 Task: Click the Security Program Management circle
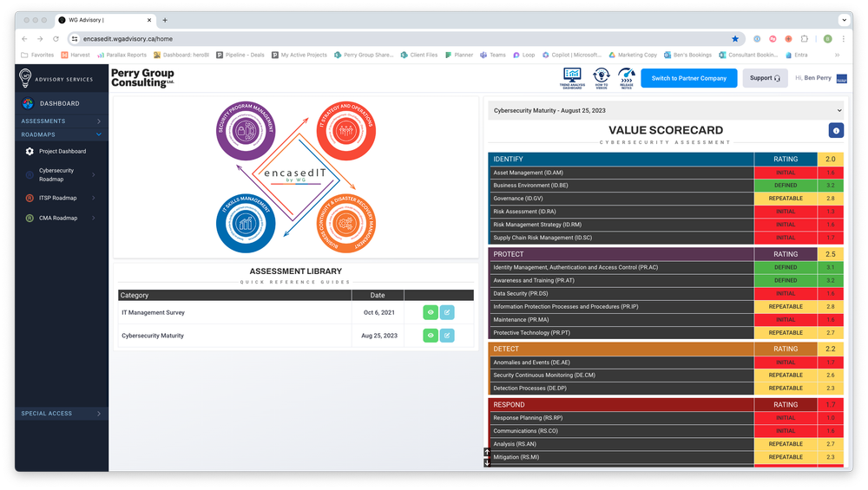pos(246,131)
